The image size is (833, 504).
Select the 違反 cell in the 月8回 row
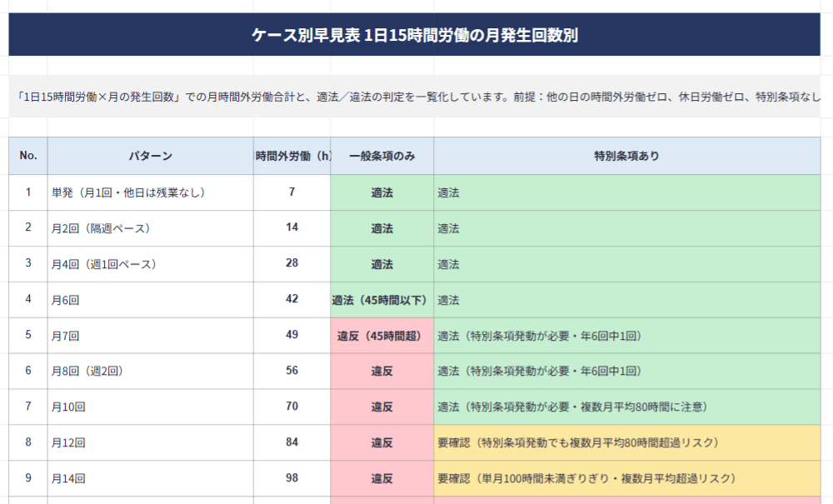pyautogui.click(x=382, y=372)
